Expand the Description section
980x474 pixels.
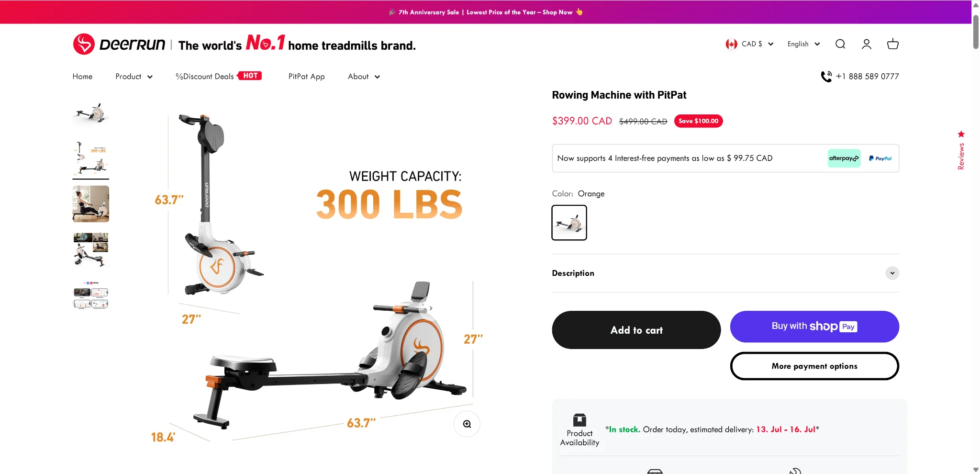tap(725, 273)
